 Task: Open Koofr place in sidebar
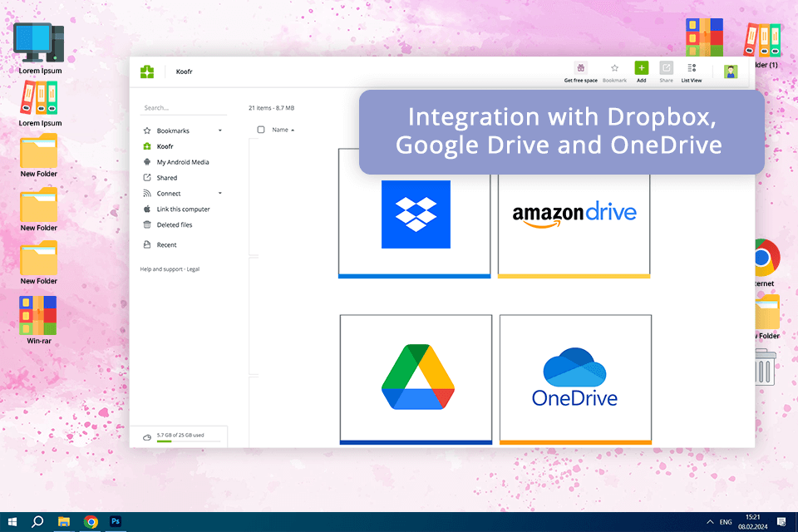tap(165, 146)
